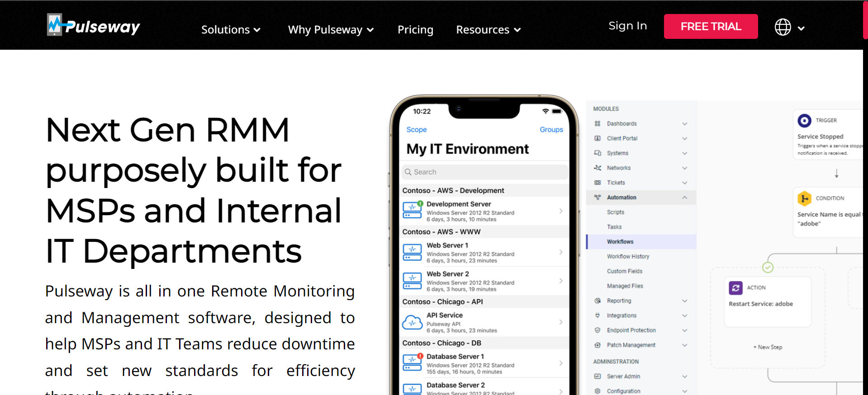The image size is (868, 395).
Task: Start the FREE TRIAL
Action: click(x=711, y=26)
